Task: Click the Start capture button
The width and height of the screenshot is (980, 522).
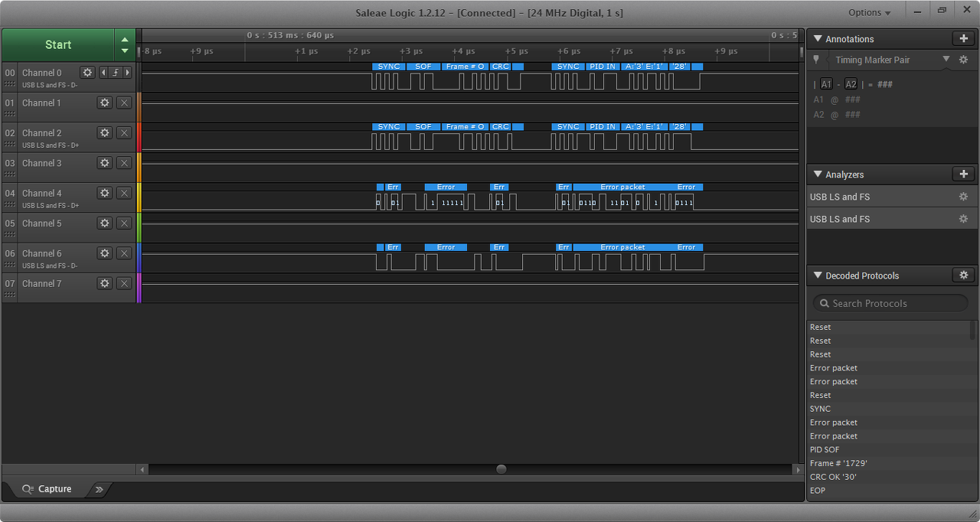Action: tap(58, 44)
